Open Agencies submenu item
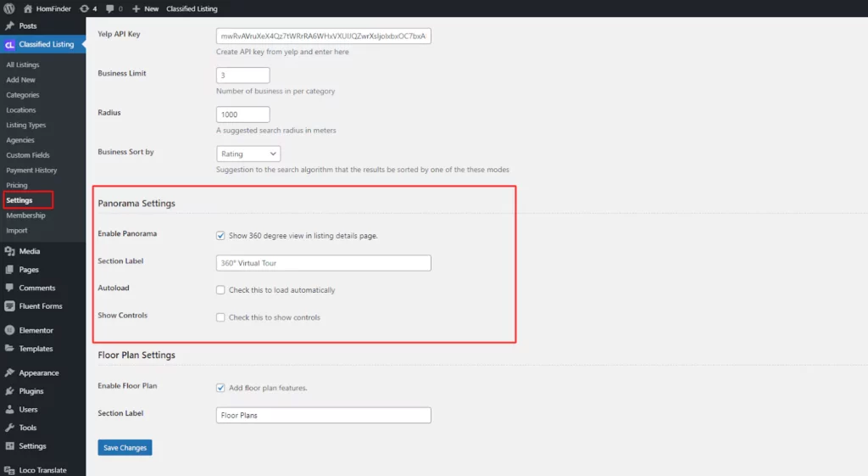 pos(20,140)
